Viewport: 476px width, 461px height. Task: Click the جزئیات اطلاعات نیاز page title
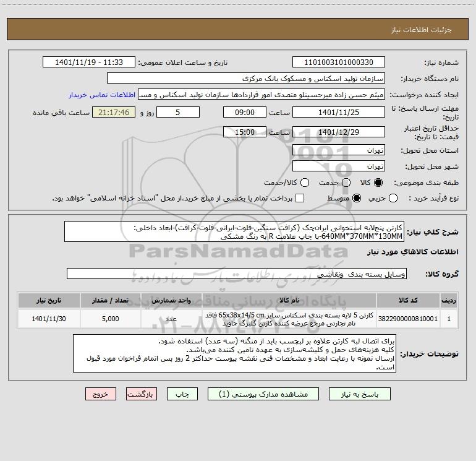pyautogui.click(x=422, y=30)
